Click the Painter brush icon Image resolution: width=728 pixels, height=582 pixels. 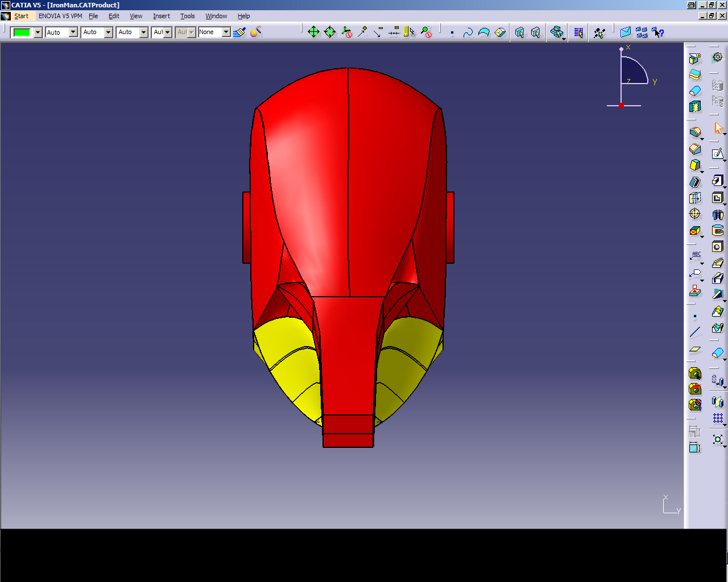tap(239, 32)
